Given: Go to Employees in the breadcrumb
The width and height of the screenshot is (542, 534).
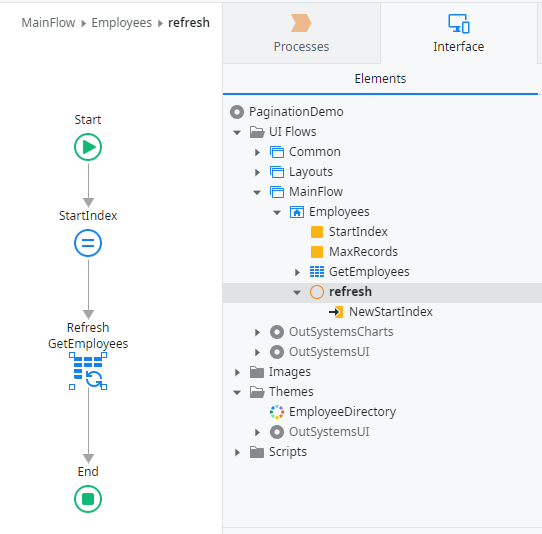Looking at the screenshot, I should [x=122, y=23].
